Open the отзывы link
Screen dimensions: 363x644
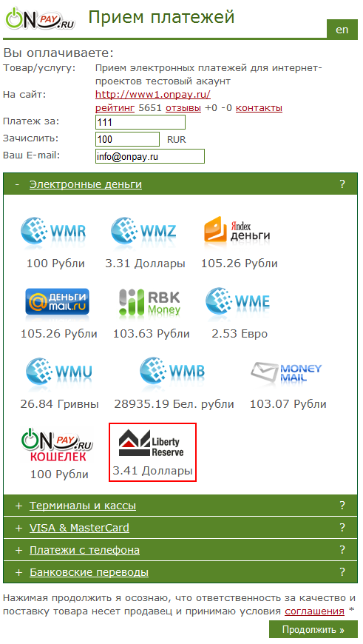coord(183,108)
